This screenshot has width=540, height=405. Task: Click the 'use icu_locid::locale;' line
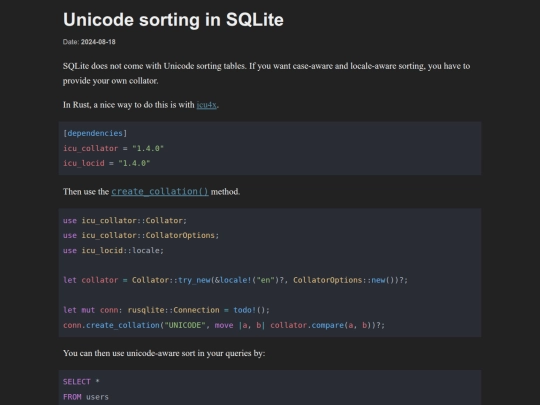pos(113,250)
